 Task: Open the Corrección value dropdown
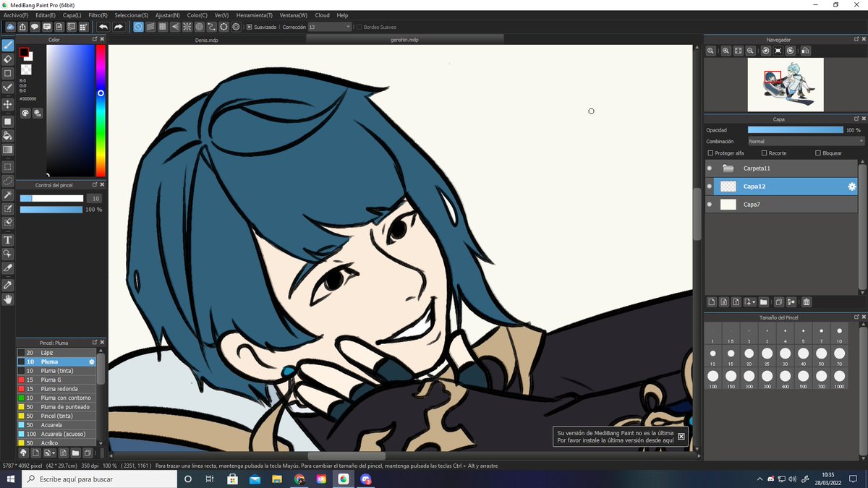point(329,27)
